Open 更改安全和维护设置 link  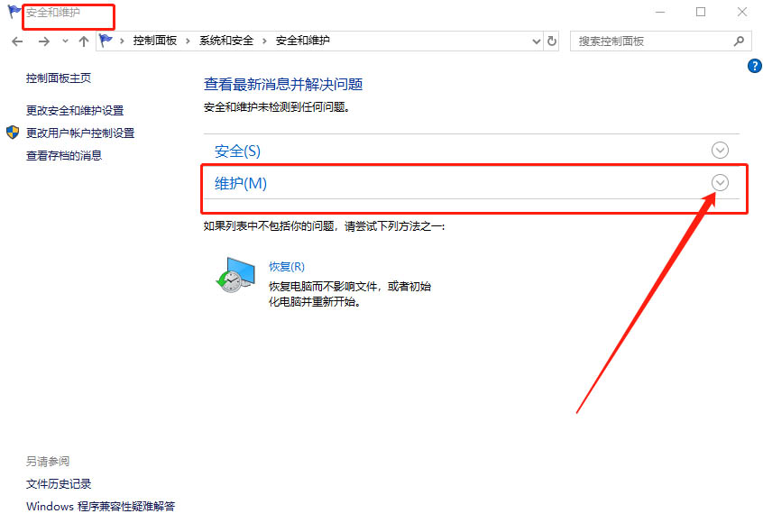pos(75,110)
